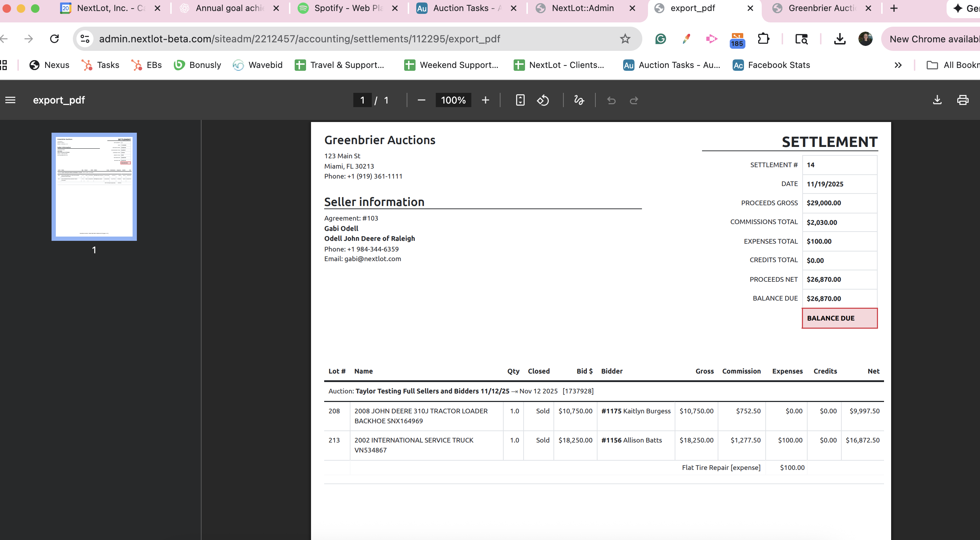Edit the PDF page number field
This screenshot has width=980, height=540.
coord(362,100)
